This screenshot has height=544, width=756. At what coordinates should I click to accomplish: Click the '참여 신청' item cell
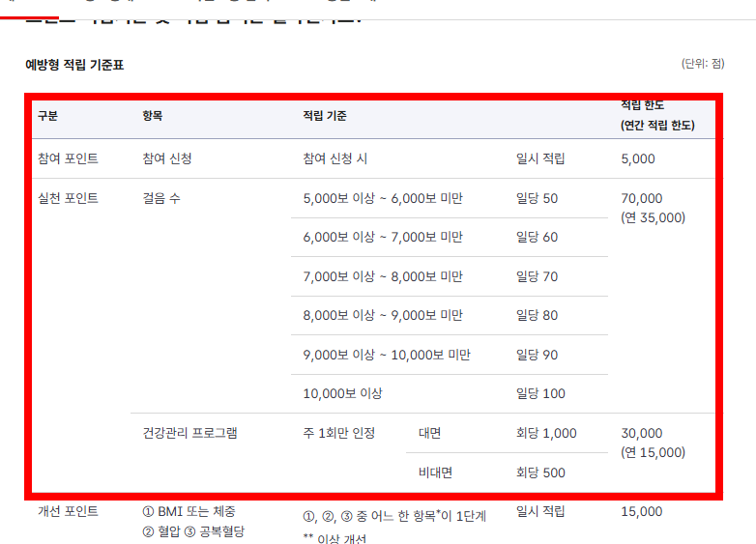(167, 158)
